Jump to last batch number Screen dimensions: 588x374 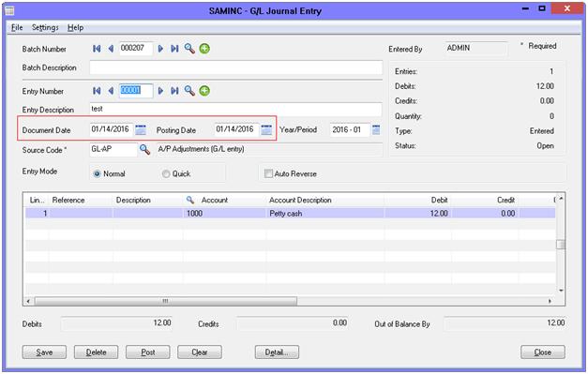[174, 49]
